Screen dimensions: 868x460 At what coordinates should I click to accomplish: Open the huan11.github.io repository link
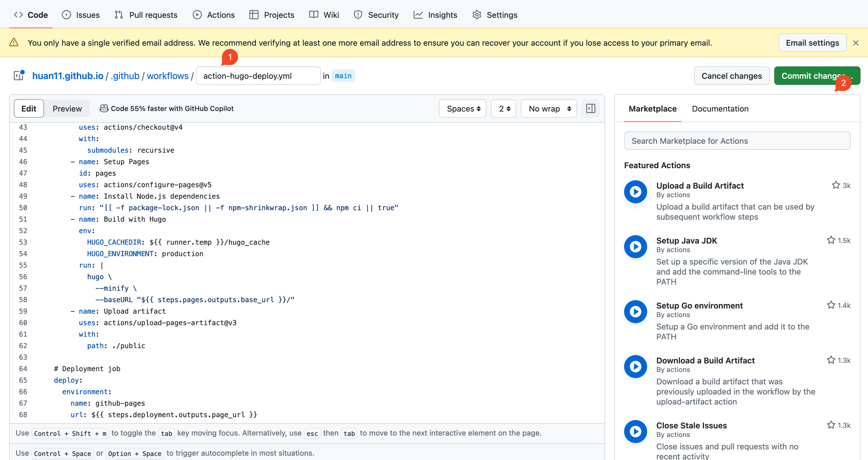pyautogui.click(x=68, y=76)
